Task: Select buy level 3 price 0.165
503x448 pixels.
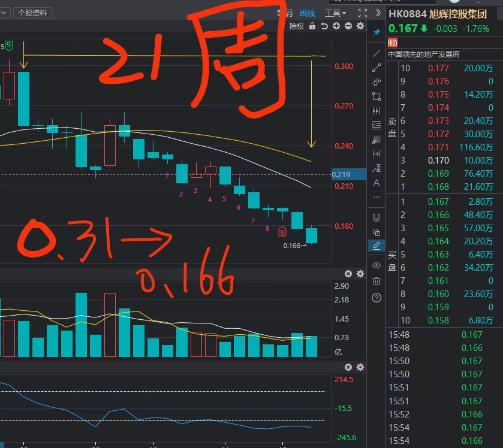Action: (438, 228)
